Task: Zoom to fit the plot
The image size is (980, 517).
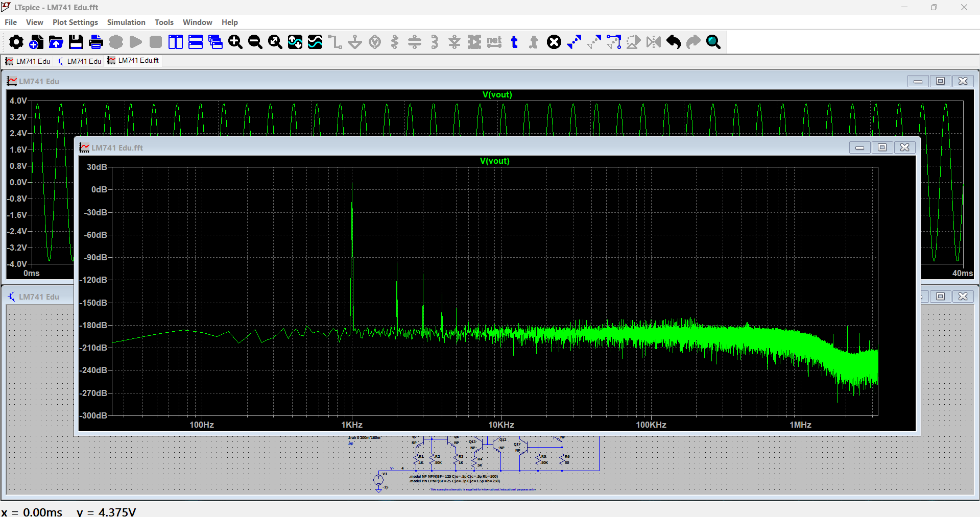Action: 275,42
